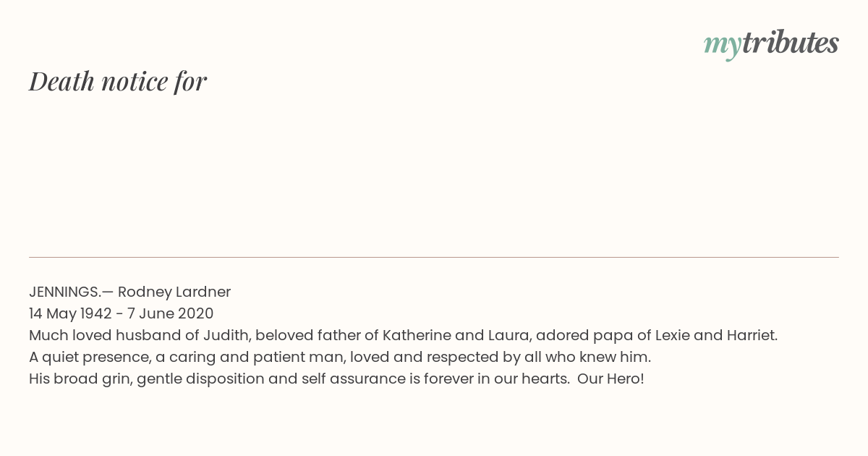The width and height of the screenshot is (868, 456).
Task: Click the line beginning "His broad grin"
Action: [x=336, y=379]
